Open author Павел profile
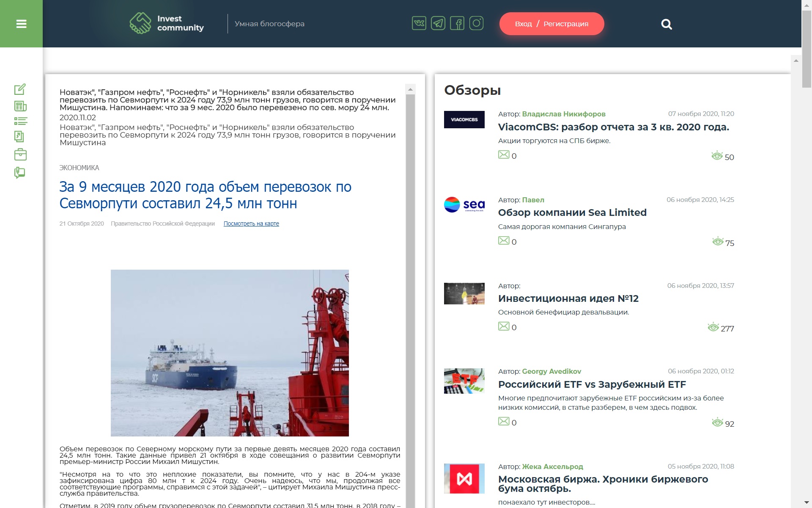 (x=533, y=200)
